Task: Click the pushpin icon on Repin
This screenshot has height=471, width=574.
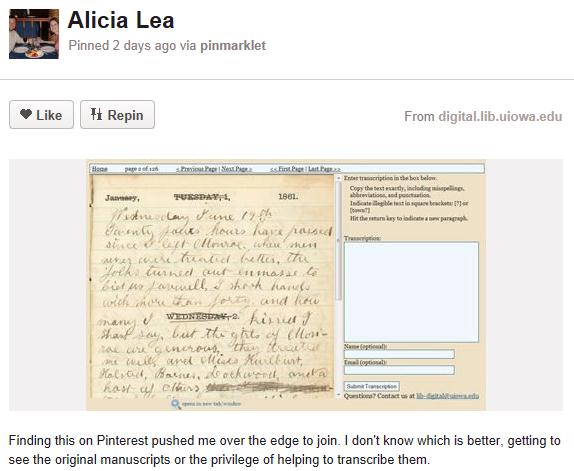Action: point(96,114)
